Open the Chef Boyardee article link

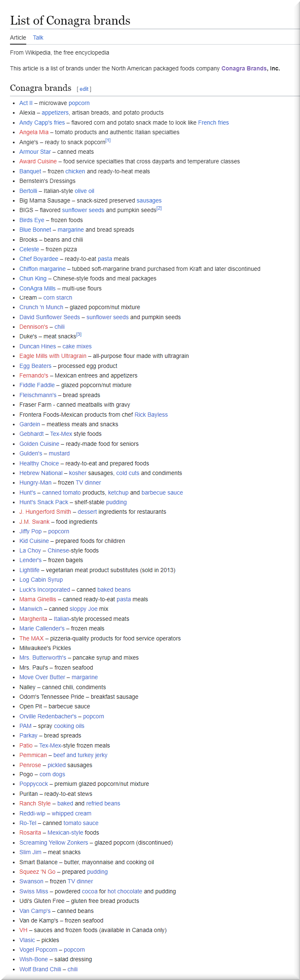click(x=39, y=259)
